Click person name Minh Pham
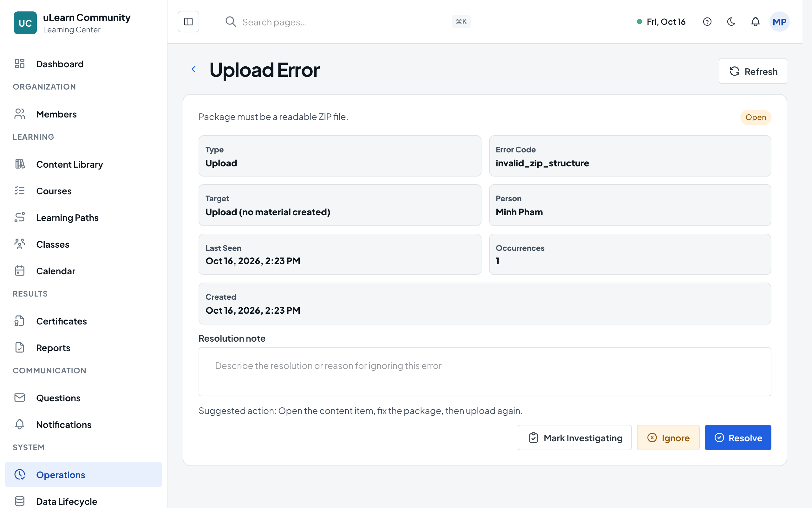 [519, 212]
